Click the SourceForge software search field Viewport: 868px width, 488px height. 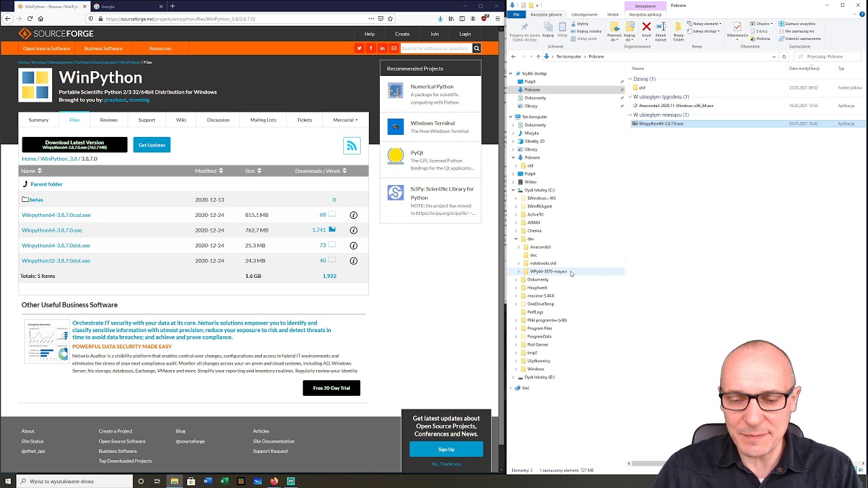(436, 48)
